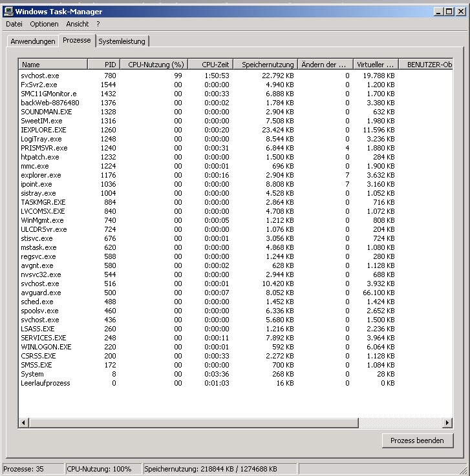Viewport: 470px width, 476px height.
Task: Select the explorer.exe process row
Action: click(x=41, y=175)
